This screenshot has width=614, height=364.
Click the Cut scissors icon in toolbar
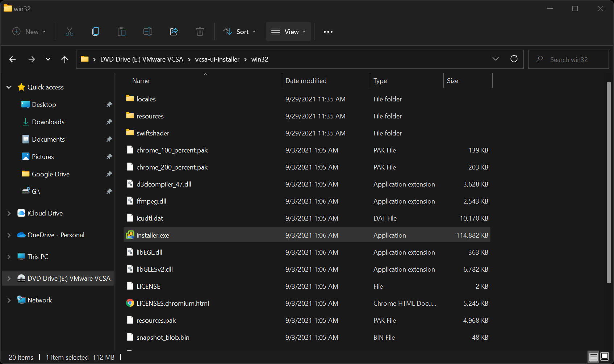tap(70, 32)
